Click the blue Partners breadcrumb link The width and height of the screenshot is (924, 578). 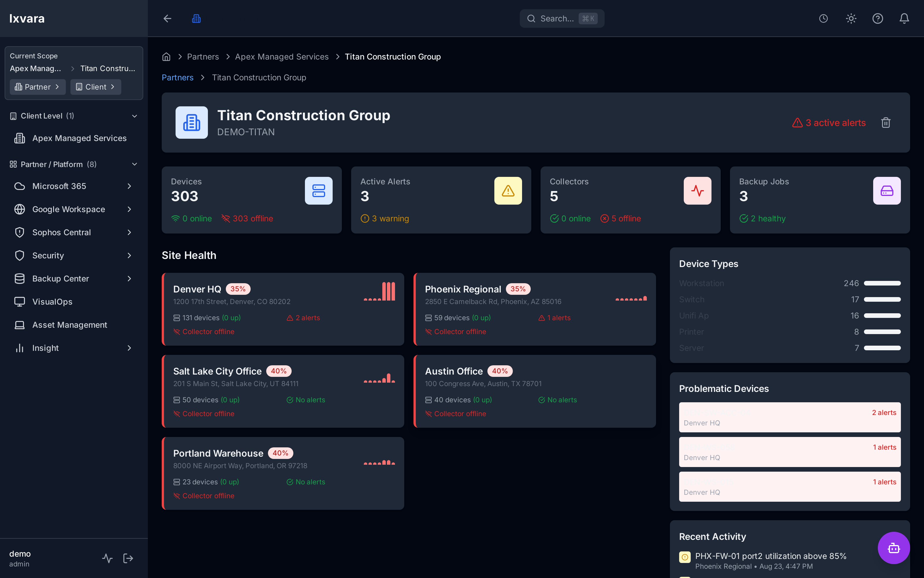178,78
